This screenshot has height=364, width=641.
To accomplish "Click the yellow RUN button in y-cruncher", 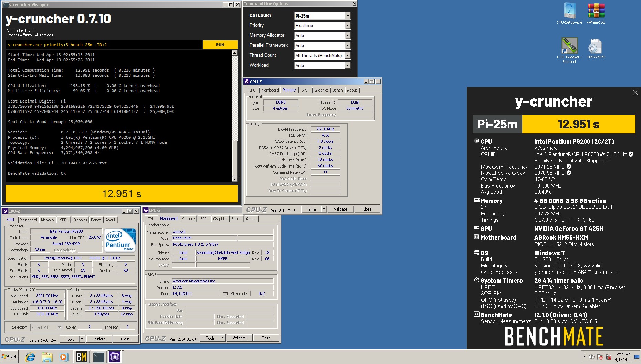I will (220, 45).
